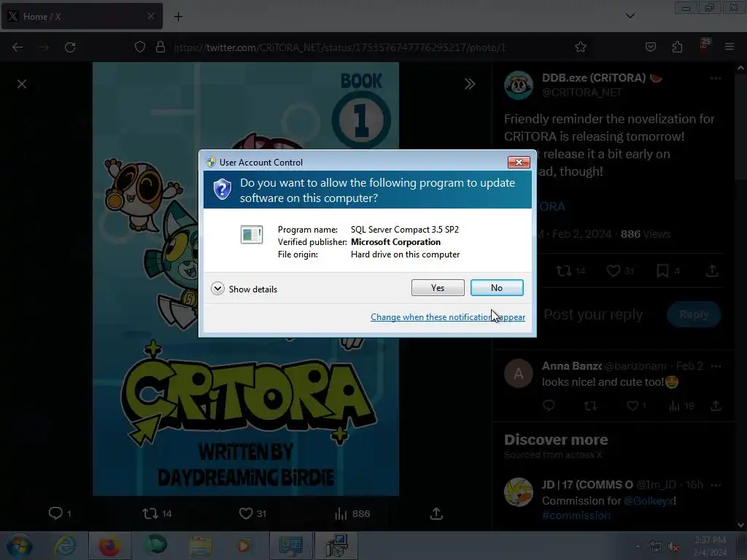Reply to Anna Banzo's comment
747x560 pixels.
tap(549, 405)
